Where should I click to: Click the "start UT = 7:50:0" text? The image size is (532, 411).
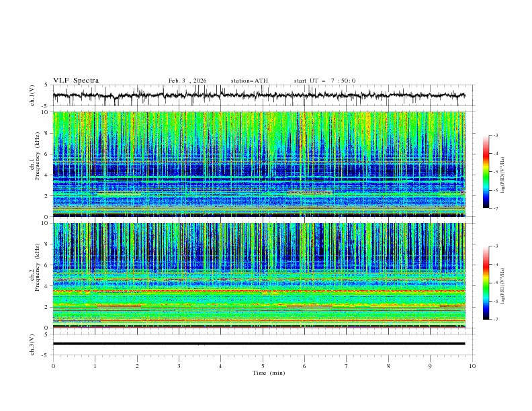click(324, 81)
